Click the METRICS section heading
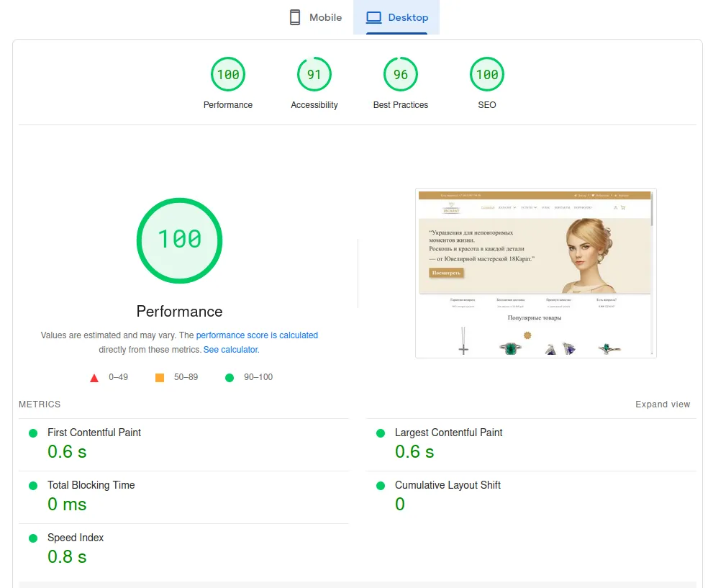Image resolution: width=713 pixels, height=588 pixels. coord(40,404)
